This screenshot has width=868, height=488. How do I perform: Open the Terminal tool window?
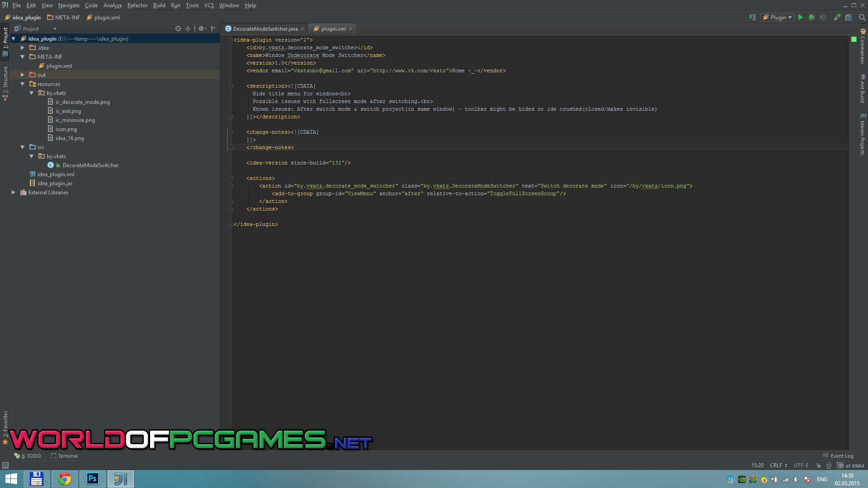pos(64,456)
